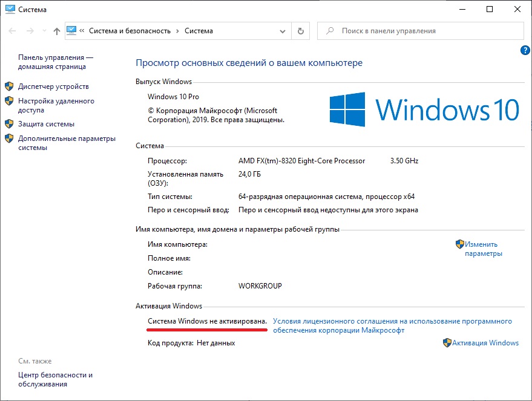532x401 pixels.
Task: Expand chevron after Система и безопасность
Action: [x=177, y=31]
